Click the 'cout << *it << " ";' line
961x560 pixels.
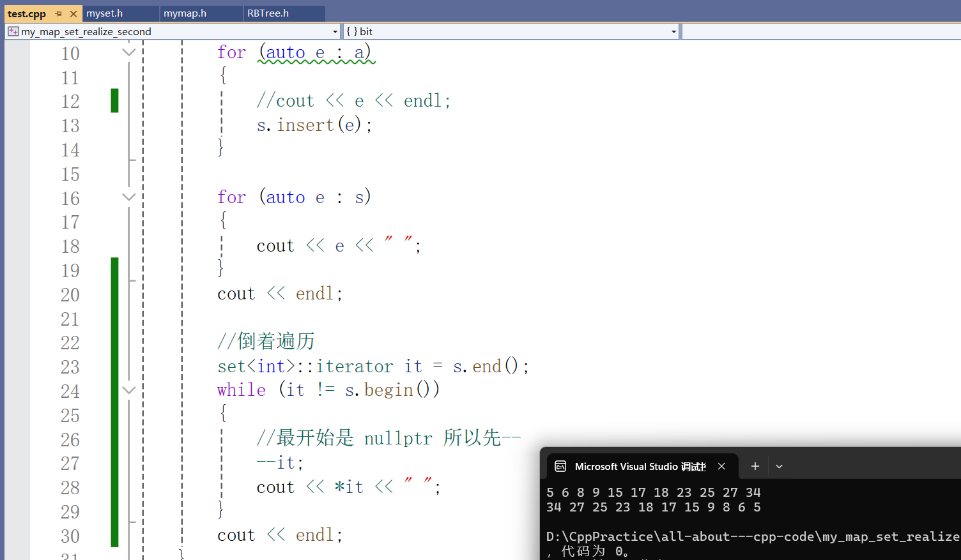[x=348, y=487]
